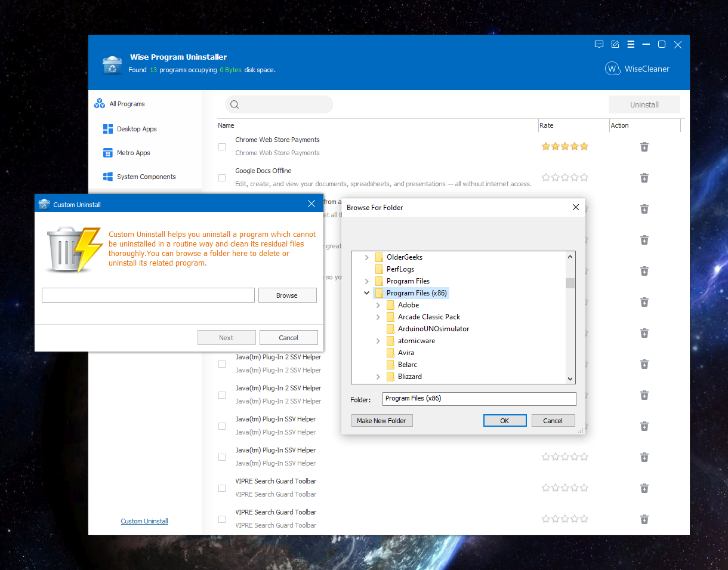The width and height of the screenshot is (728, 570).
Task: Check second Java(tm) Plug-In 2 SSV Helper checkbox
Action: (222, 395)
